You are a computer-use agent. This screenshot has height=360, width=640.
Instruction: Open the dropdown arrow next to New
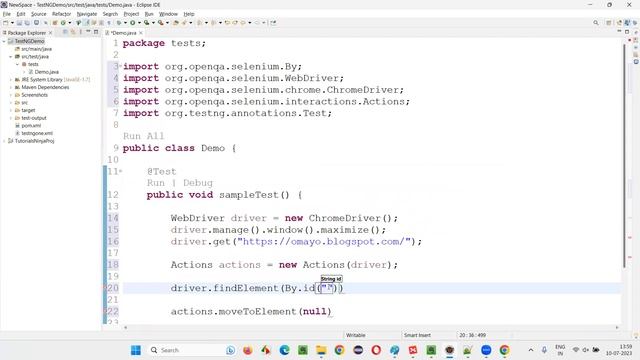point(12,23)
